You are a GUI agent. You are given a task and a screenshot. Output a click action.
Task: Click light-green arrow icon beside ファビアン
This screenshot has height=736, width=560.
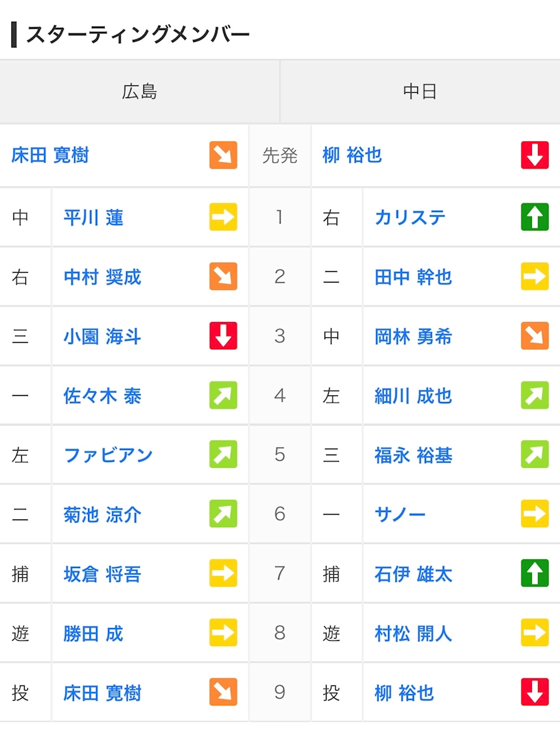coord(223,455)
